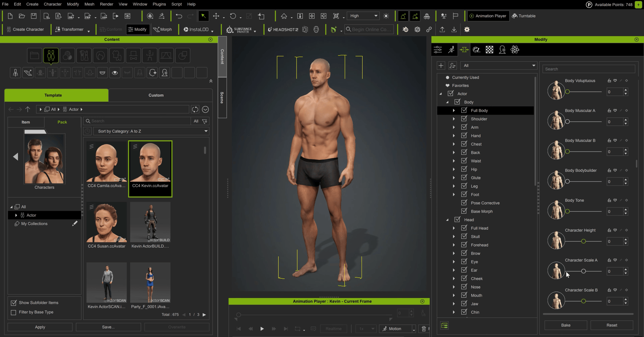
Task: Click the Undo arrow icon
Action: tap(179, 16)
